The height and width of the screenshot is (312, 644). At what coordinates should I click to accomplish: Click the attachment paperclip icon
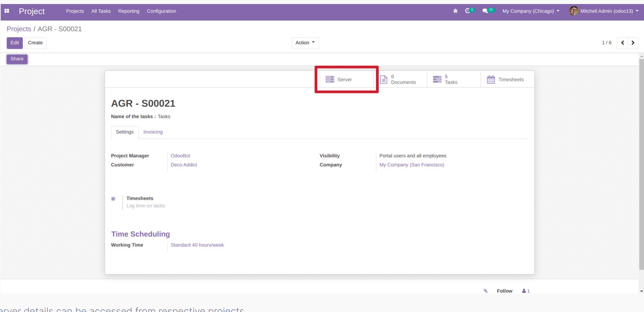(x=485, y=291)
